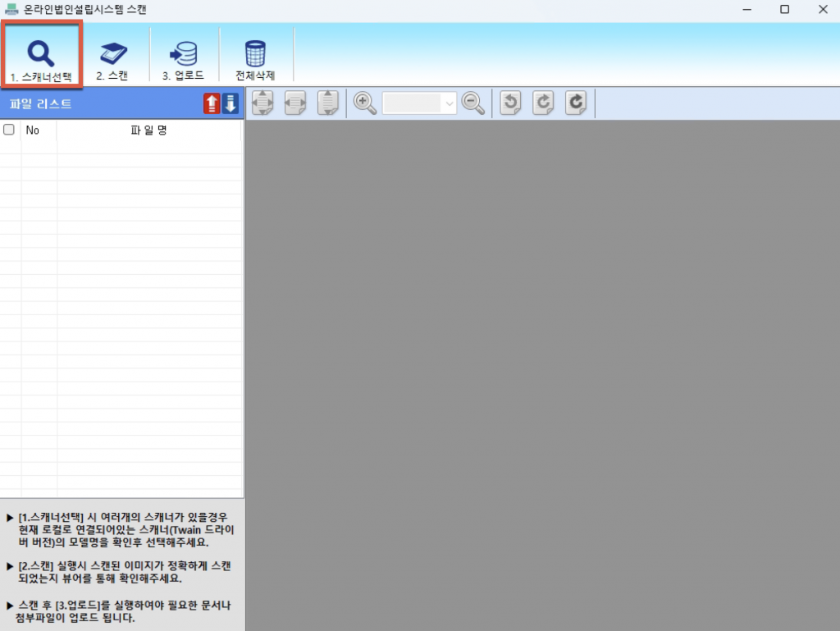The height and width of the screenshot is (631, 840).
Task: Fit image to height in viewer
Action: [328, 103]
